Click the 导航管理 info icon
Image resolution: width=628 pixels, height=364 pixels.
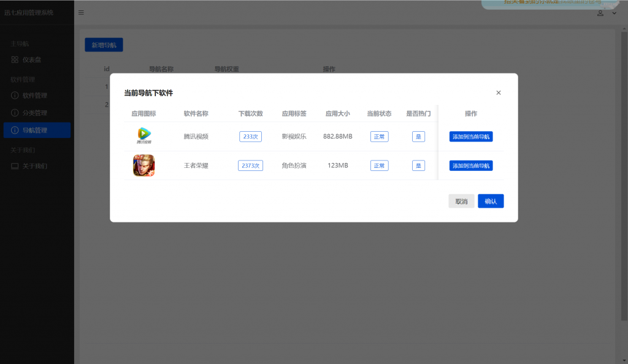[x=15, y=130]
